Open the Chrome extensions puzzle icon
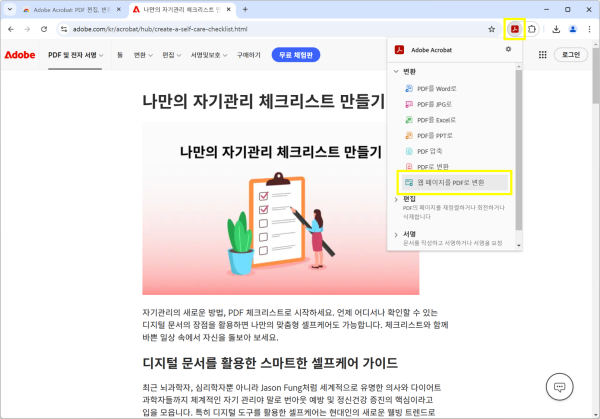 coord(532,29)
